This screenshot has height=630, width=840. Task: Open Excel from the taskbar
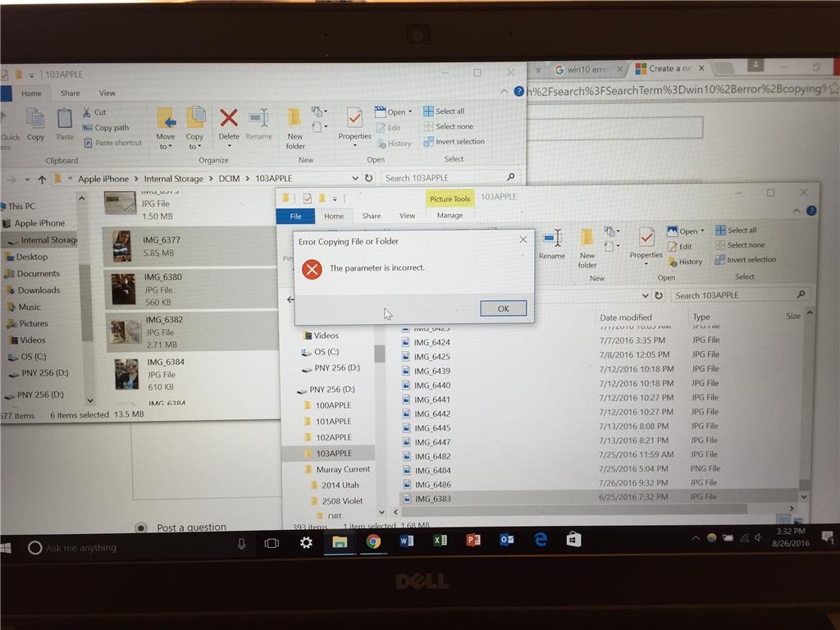(440, 541)
